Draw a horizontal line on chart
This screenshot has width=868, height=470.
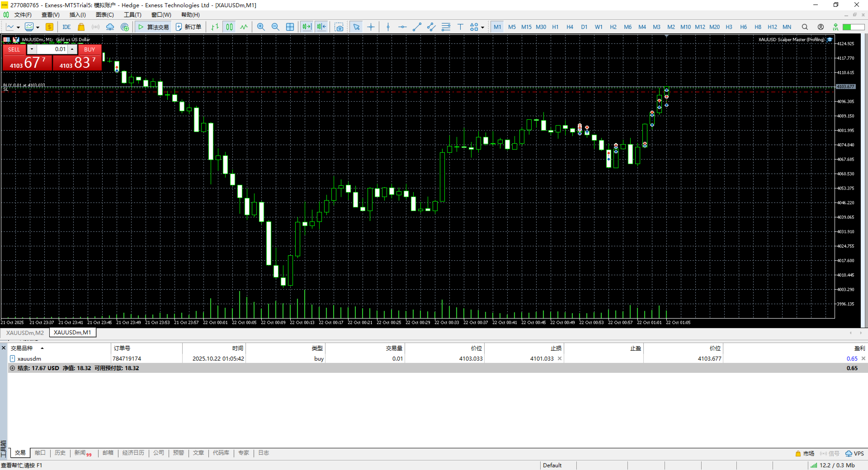click(x=402, y=27)
